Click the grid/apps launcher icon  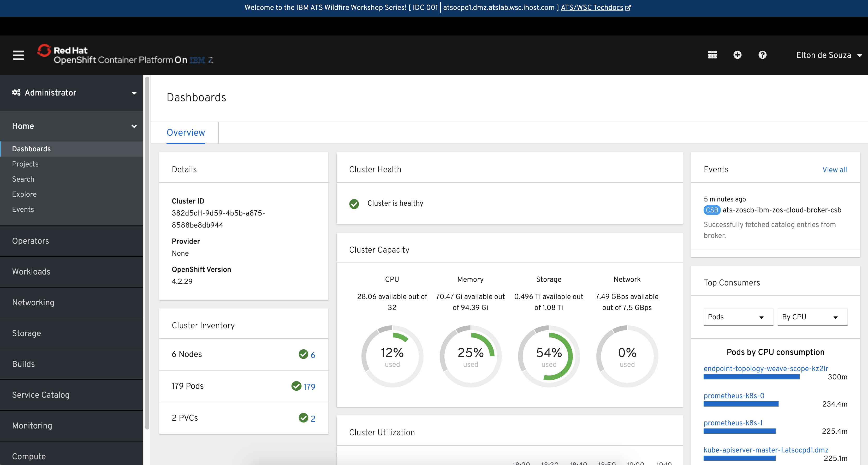(x=712, y=55)
